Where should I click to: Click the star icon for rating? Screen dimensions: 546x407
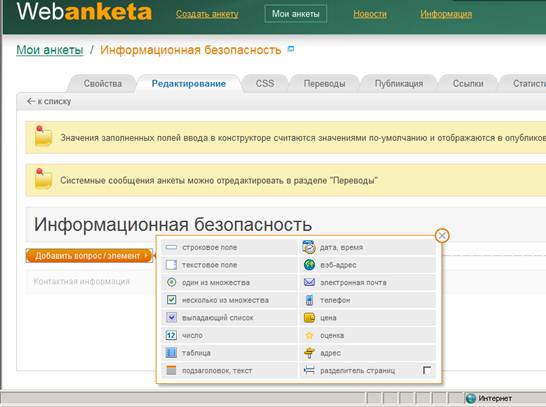point(309,335)
